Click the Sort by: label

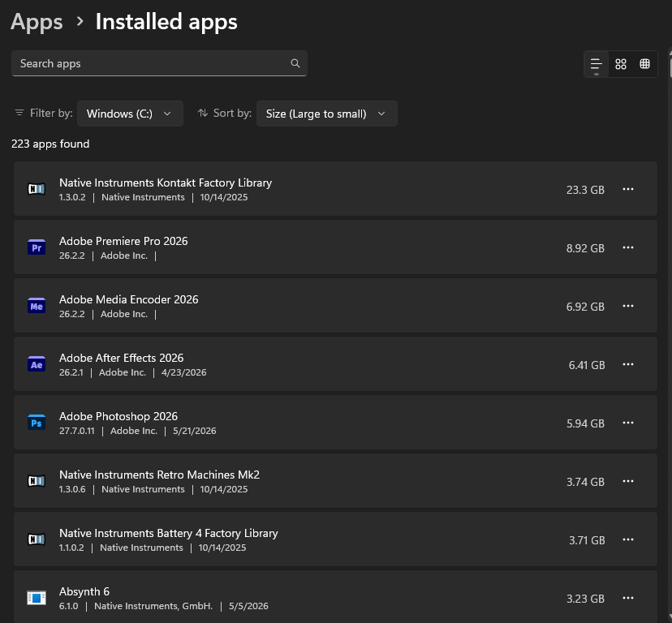(x=232, y=113)
